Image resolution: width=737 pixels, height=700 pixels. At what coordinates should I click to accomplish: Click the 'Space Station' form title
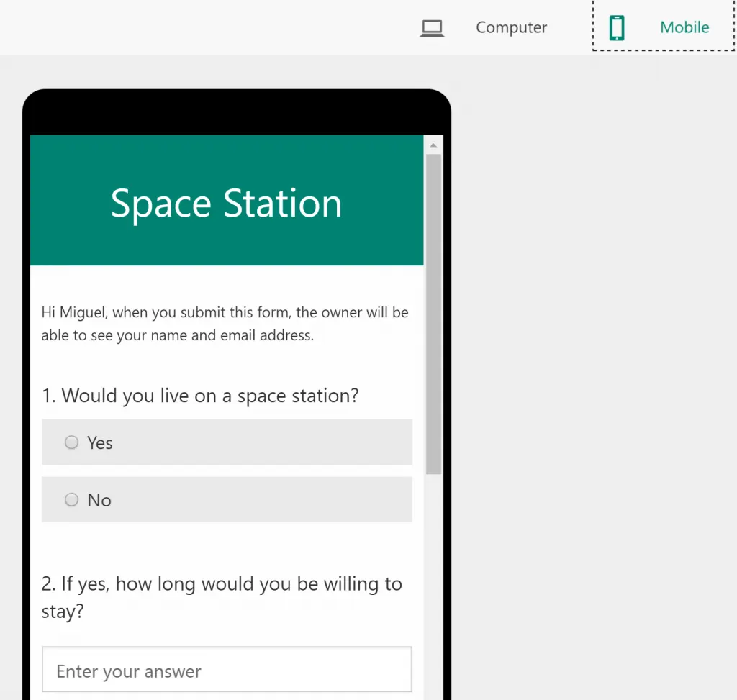[x=226, y=204]
